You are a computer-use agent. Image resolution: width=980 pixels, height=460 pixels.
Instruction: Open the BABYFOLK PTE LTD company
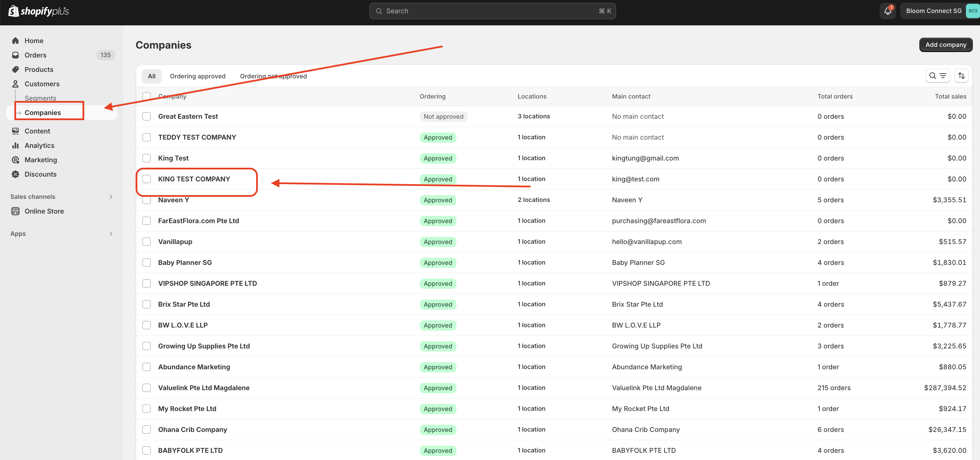pos(190,450)
